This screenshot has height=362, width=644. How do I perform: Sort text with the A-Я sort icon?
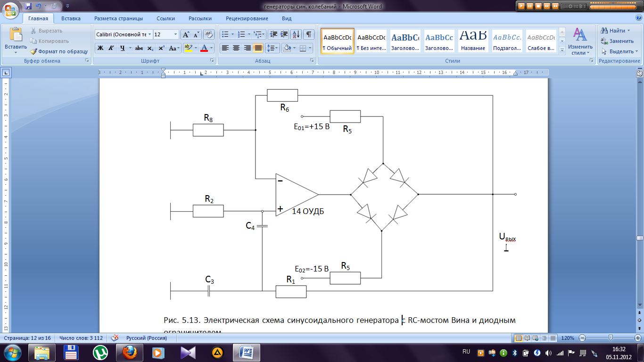click(297, 34)
